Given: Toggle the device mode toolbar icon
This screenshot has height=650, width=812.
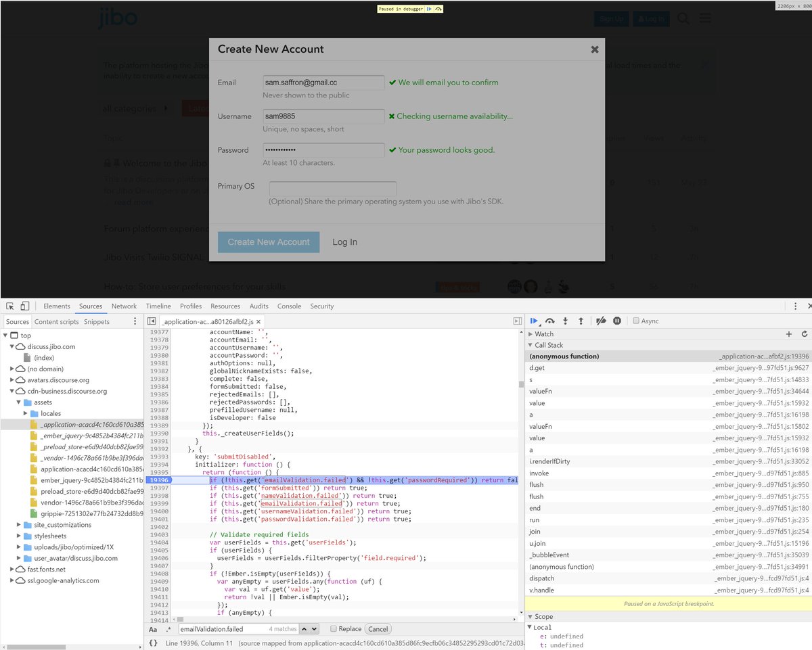Looking at the screenshot, I should (24, 306).
